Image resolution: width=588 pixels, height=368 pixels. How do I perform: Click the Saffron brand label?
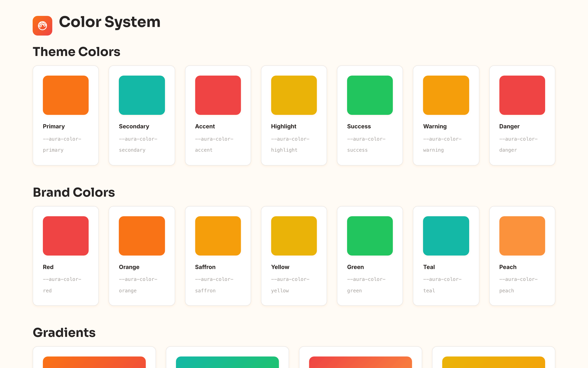pyautogui.click(x=205, y=267)
